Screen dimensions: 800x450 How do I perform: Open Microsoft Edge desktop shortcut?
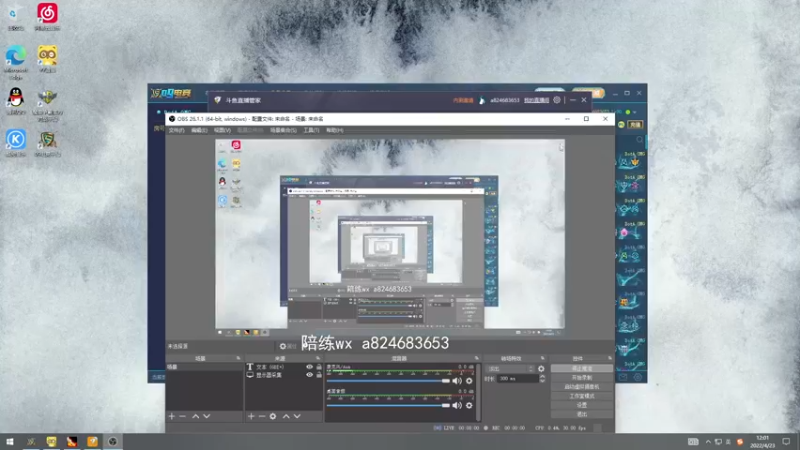(16, 62)
